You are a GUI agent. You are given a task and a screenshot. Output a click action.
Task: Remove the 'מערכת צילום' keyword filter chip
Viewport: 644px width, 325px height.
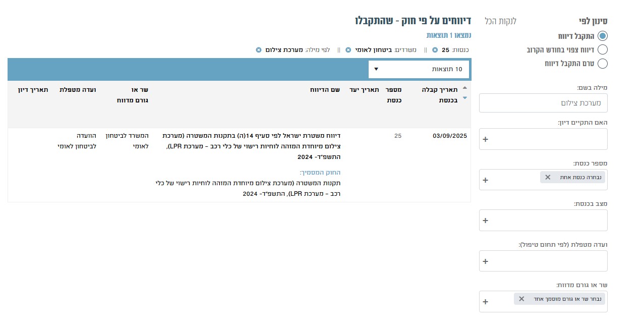259,50
